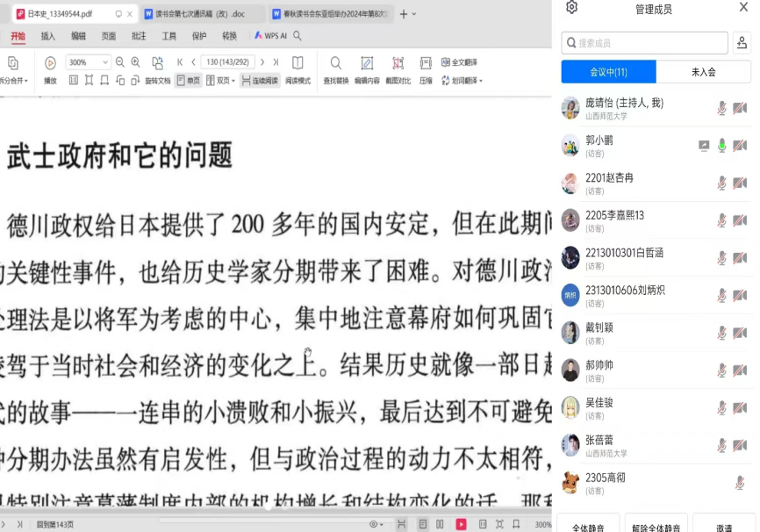760x532 pixels.
Task: Open the Screenshot Compare tool
Action: click(398, 63)
